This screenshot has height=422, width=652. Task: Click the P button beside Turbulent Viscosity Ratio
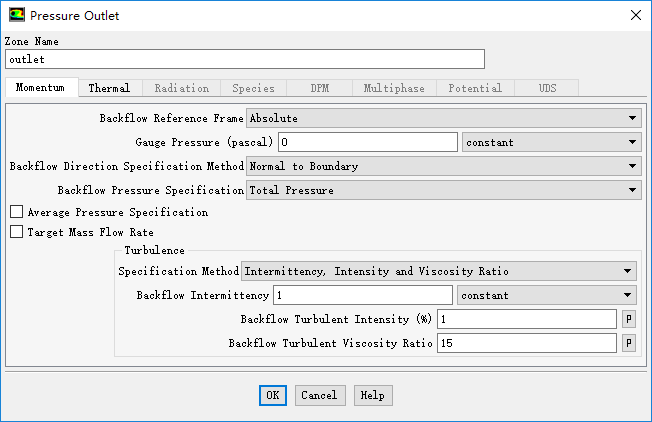(629, 343)
